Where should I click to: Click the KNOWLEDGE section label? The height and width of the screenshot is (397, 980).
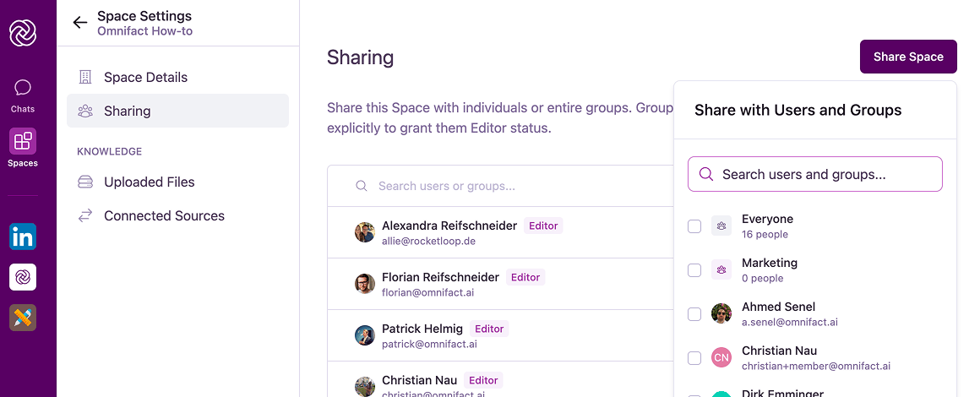coord(109,151)
